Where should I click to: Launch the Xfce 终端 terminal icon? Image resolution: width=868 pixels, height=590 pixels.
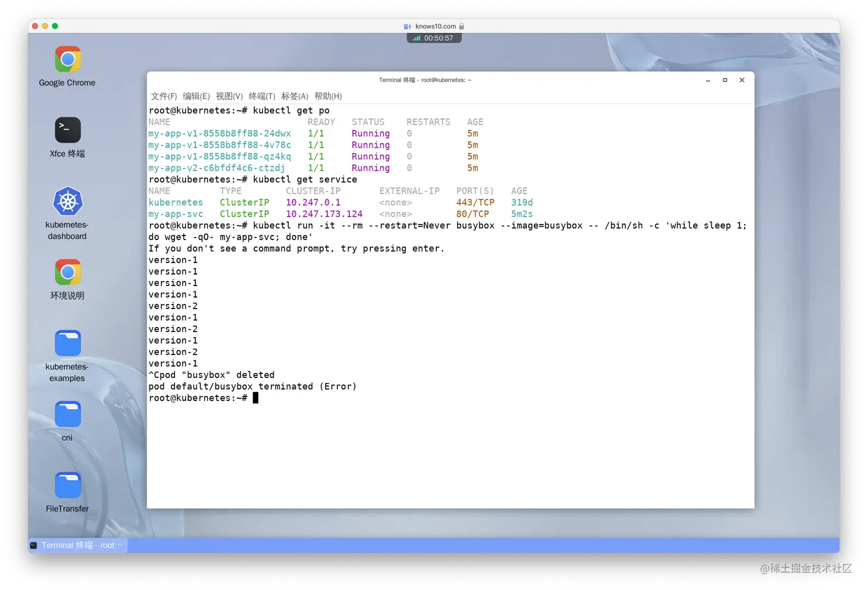pos(68,130)
